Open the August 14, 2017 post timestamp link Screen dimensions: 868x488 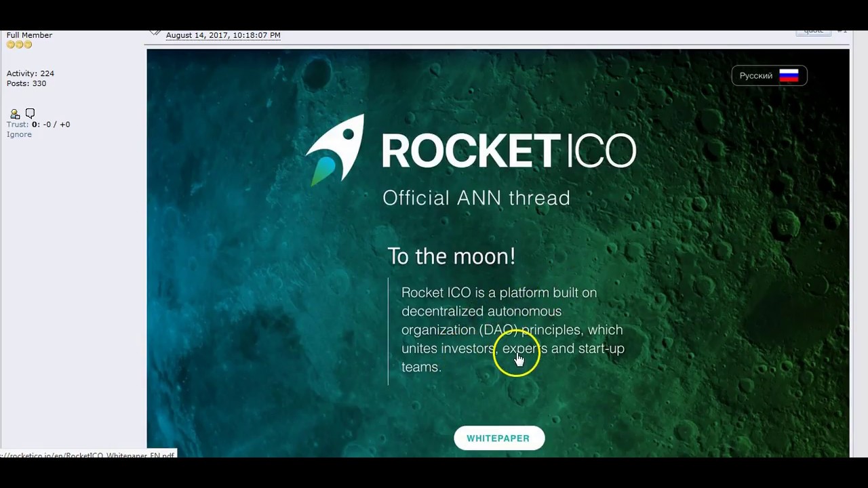(x=223, y=35)
